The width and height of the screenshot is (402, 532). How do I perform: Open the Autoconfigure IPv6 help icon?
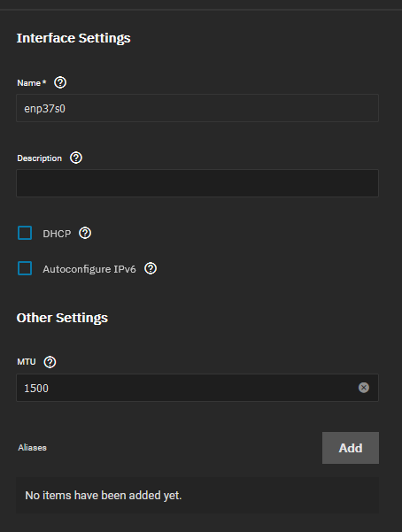pyautogui.click(x=151, y=268)
